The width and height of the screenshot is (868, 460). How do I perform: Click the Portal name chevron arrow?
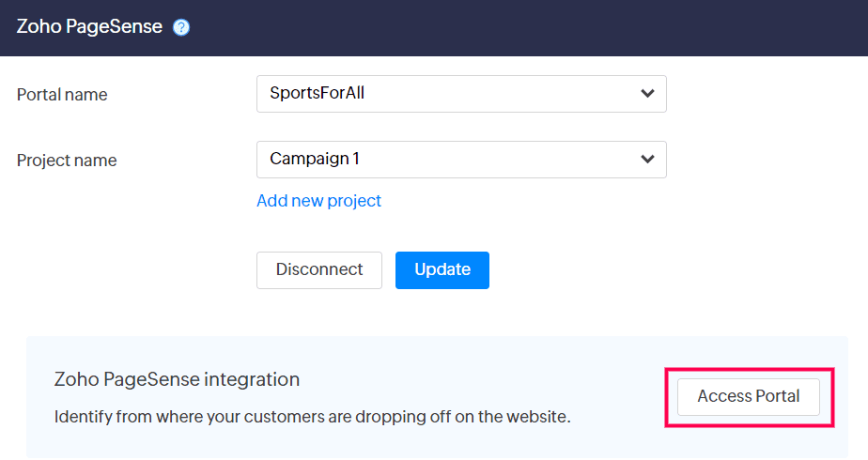(647, 94)
